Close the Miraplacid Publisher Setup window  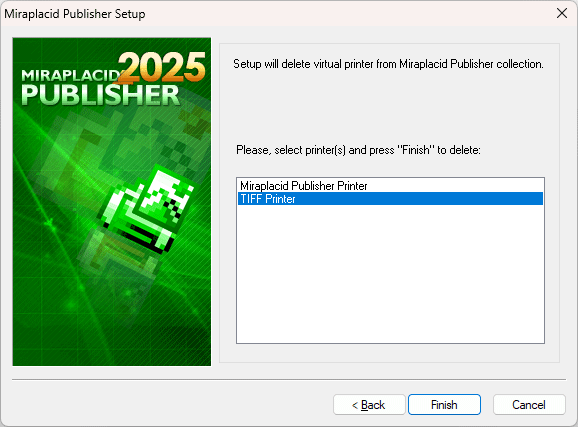pyautogui.click(x=562, y=13)
